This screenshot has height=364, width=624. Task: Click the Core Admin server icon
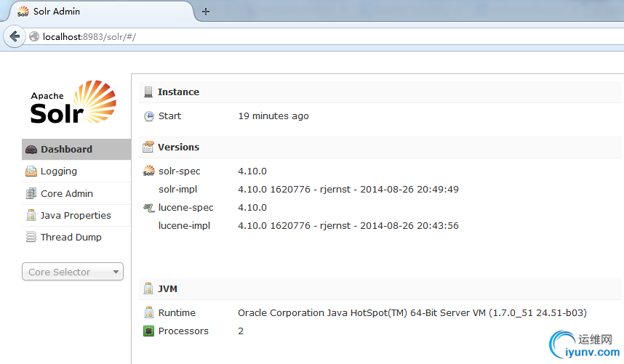(x=31, y=193)
